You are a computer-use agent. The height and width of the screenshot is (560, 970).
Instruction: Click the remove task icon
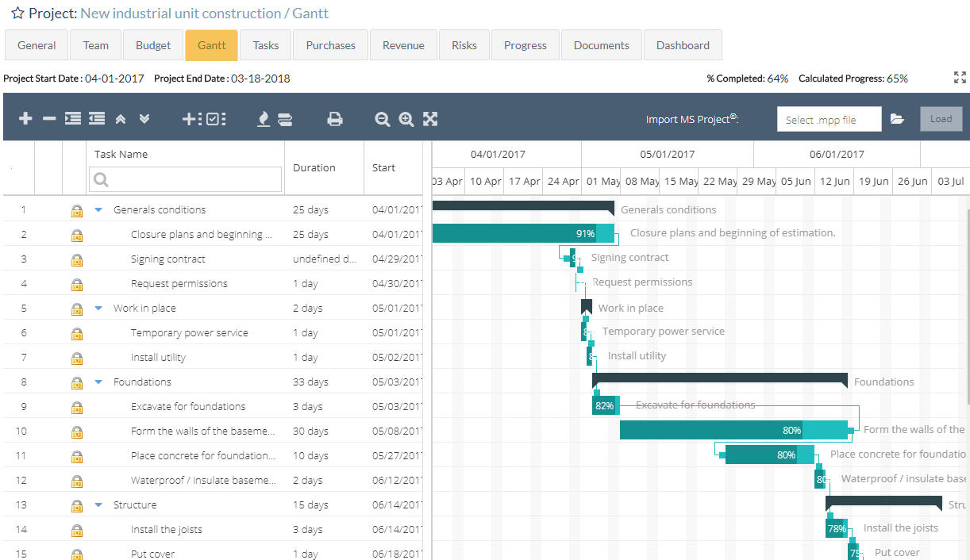(48, 117)
